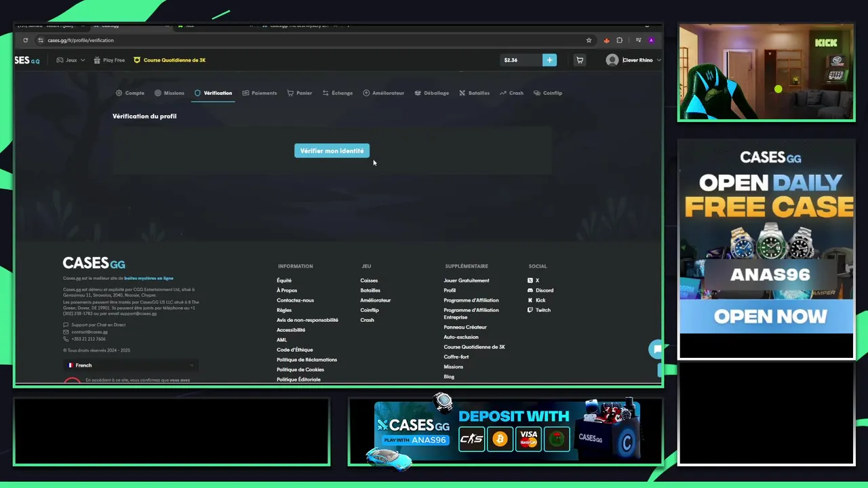Open the Contactez-nous footer link
Viewport: 868px width, 488px height.
(x=295, y=300)
